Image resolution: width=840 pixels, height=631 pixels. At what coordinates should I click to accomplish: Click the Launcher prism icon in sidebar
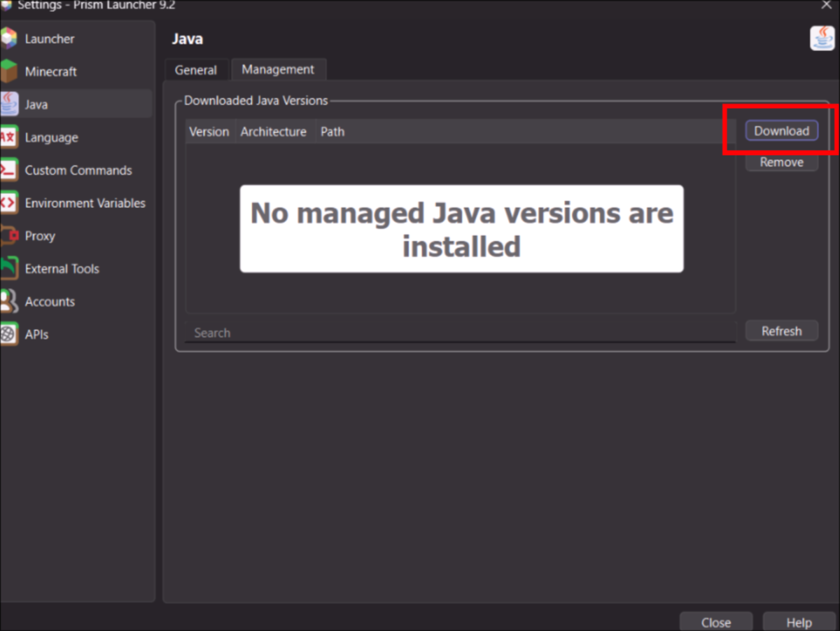coord(8,39)
